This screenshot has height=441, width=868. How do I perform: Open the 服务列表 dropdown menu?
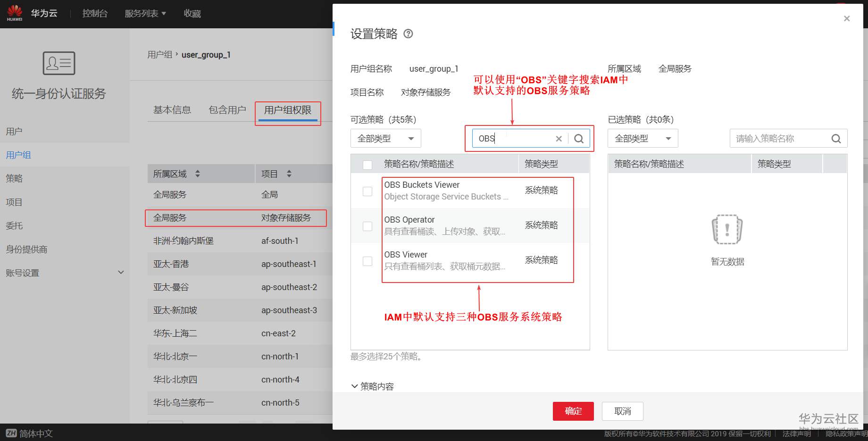pos(145,14)
